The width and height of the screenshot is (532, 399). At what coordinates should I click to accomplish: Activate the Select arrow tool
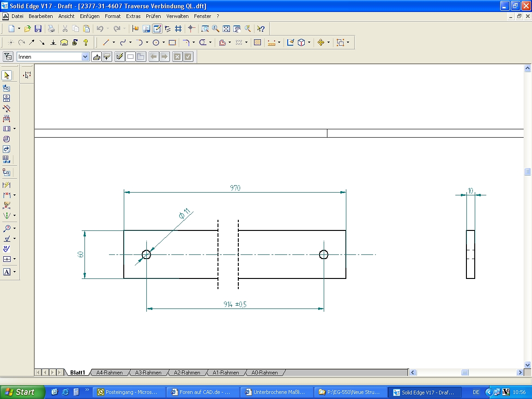coord(6,75)
